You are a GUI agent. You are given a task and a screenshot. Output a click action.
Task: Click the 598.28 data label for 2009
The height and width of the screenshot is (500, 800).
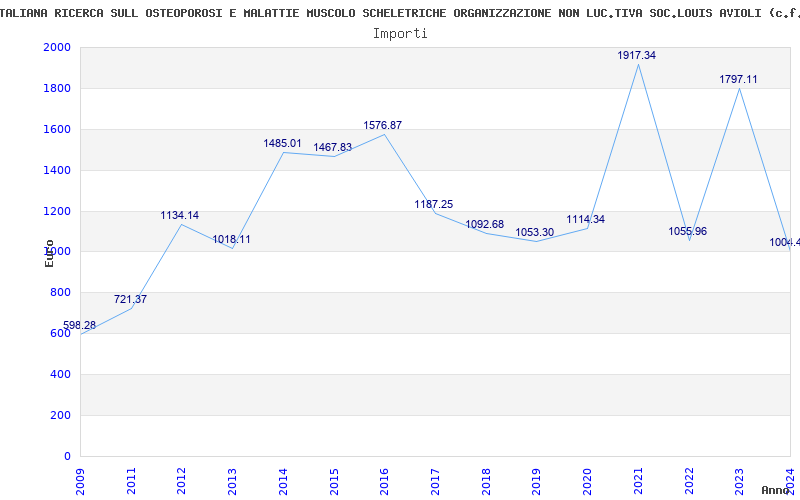(x=80, y=326)
